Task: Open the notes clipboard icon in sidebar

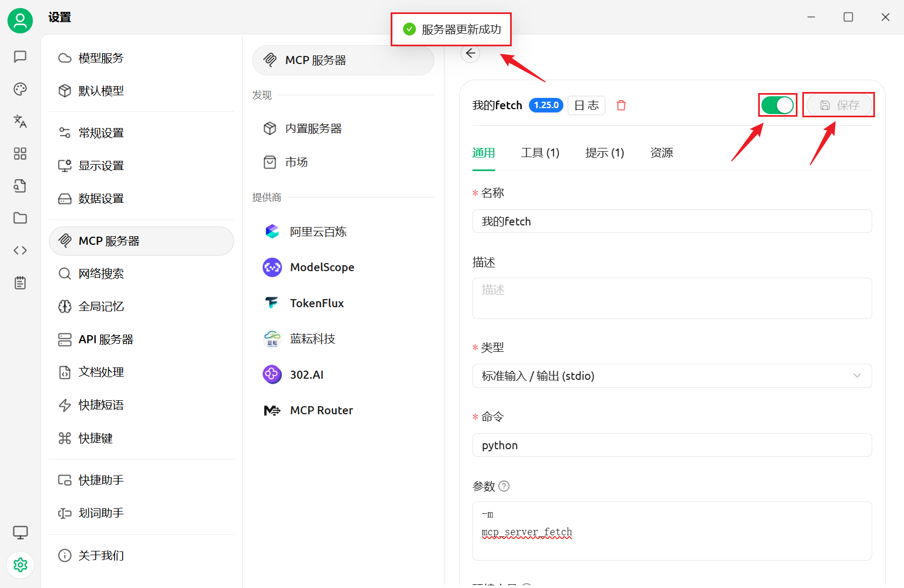Action: click(x=20, y=282)
